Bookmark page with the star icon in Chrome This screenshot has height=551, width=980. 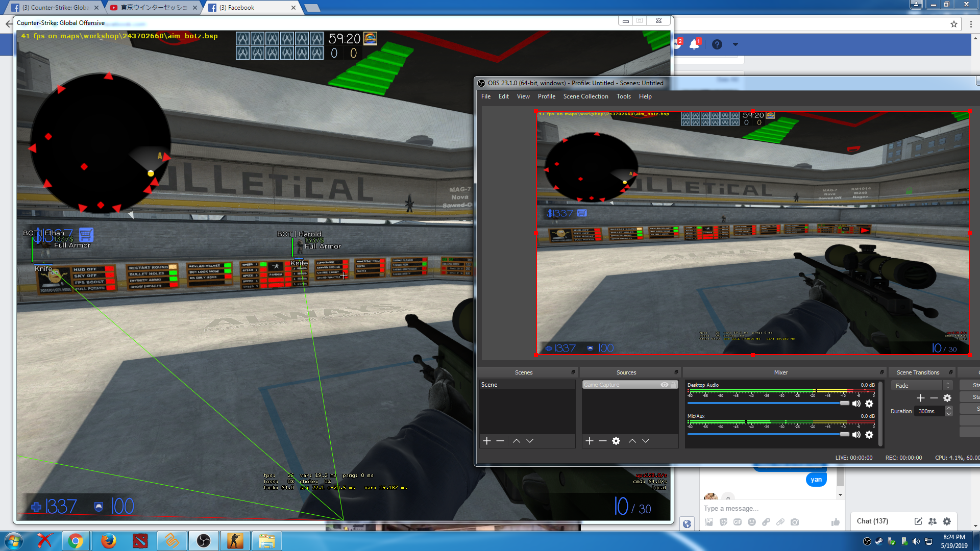[x=954, y=24]
